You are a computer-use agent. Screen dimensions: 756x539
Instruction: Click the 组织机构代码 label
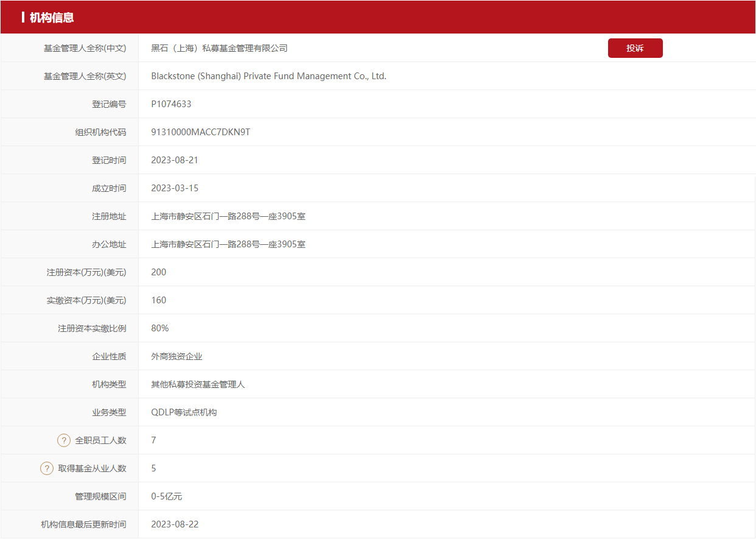(x=101, y=132)
